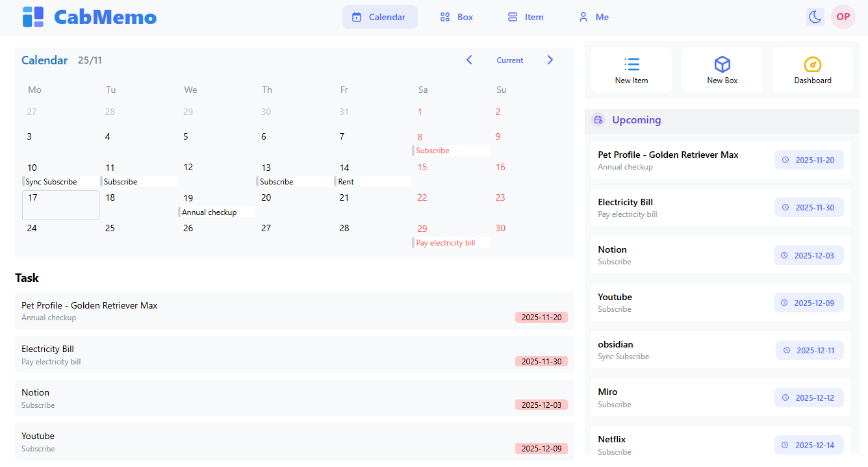Click the Me person icon in the navbar
The image size is (868, 467).
click(583, 16)
